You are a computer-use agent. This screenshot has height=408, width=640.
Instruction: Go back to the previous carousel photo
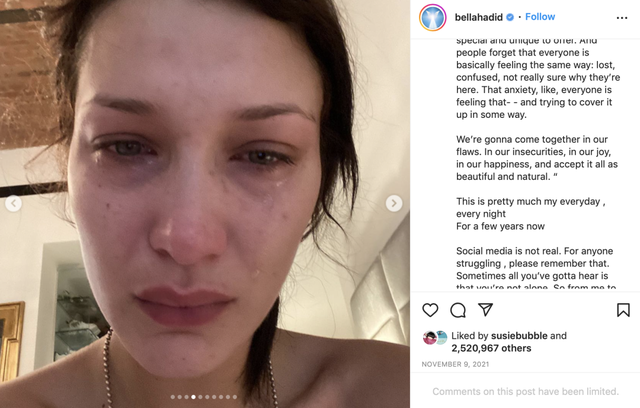tap(13, 203)
